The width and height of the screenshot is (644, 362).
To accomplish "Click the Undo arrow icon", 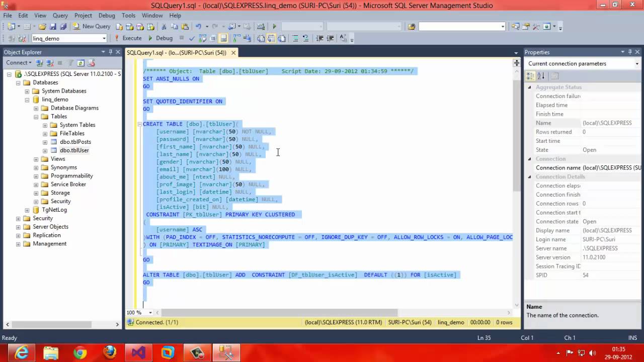I will pos(198,26).
